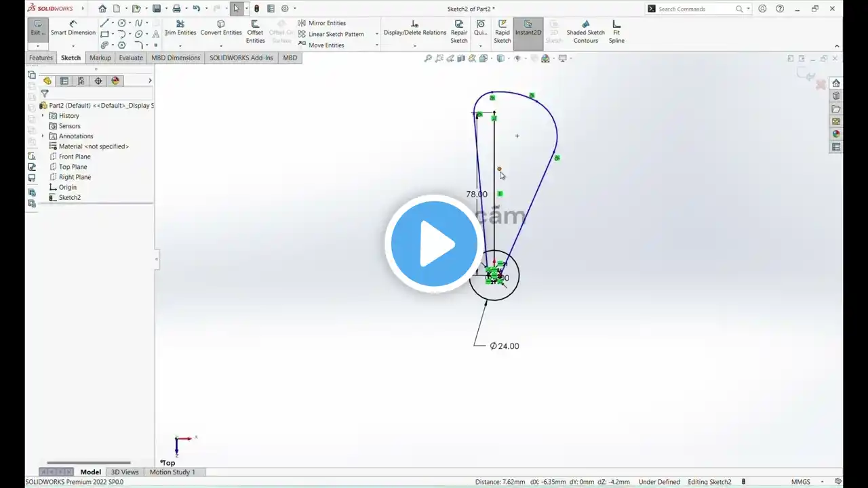868x488 pixels.
Task: Save the document
Action: (157, 9)
